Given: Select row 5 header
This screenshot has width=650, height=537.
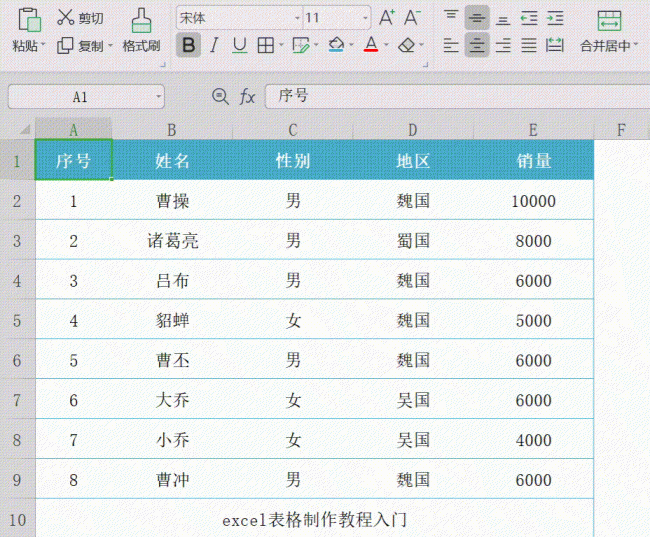Looking at the screenshot, I should pos(17,321).
